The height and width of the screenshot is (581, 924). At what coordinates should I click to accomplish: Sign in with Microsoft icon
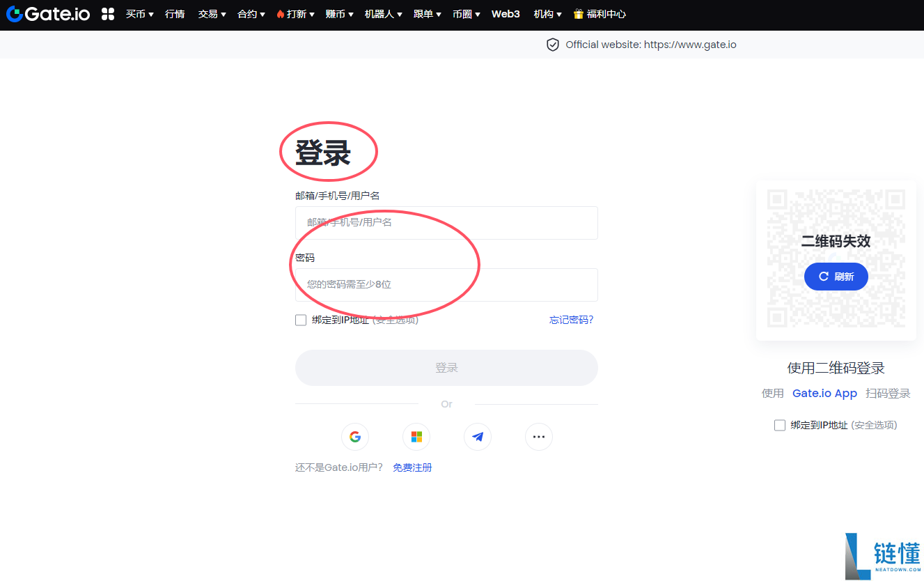[x=416, y=437]
